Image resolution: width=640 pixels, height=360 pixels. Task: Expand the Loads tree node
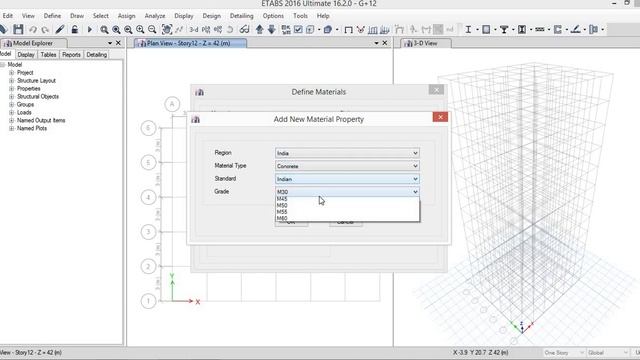point(11,112)
